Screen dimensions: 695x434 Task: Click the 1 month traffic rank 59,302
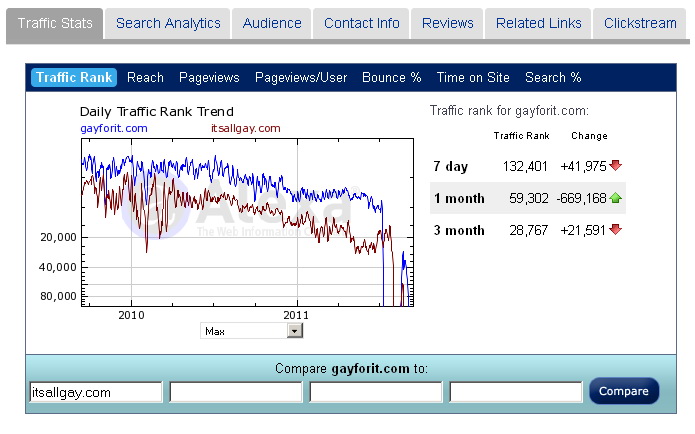[529, 198]
